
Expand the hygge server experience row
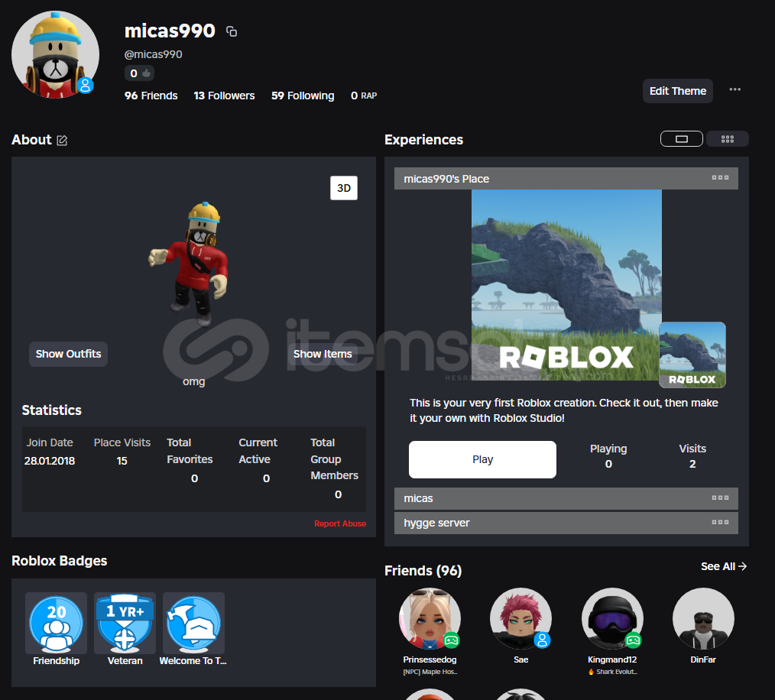point(566,523)
